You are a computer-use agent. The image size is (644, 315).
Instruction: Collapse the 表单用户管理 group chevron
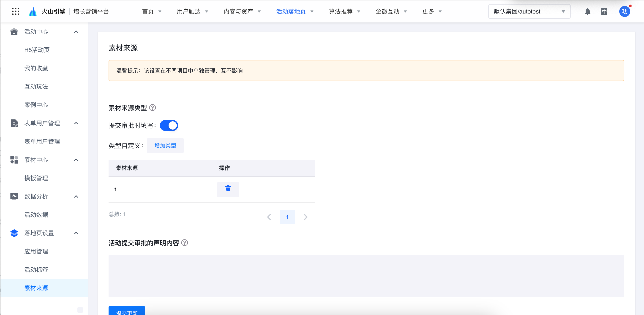76,123
